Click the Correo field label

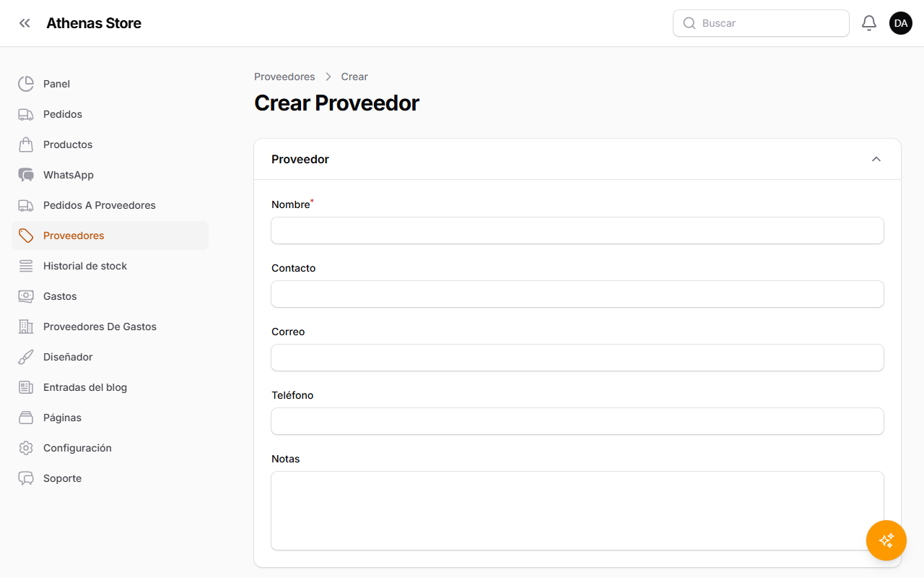coord(288,332)
